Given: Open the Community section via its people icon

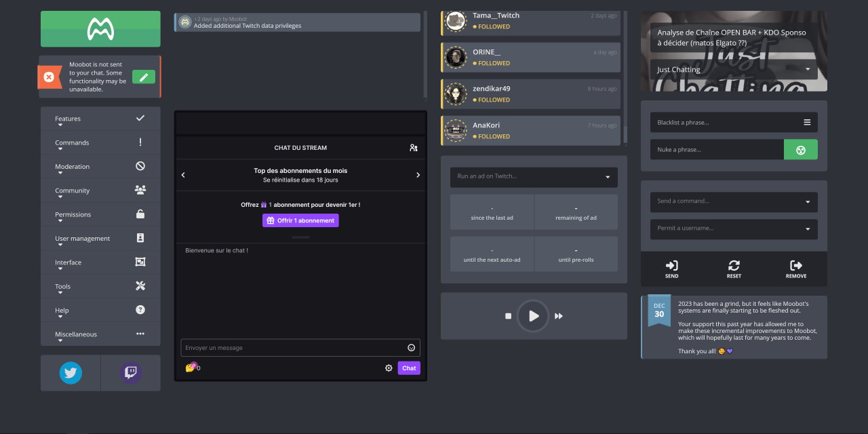Looking at the screenshot, I should click(x=140, y=190).
